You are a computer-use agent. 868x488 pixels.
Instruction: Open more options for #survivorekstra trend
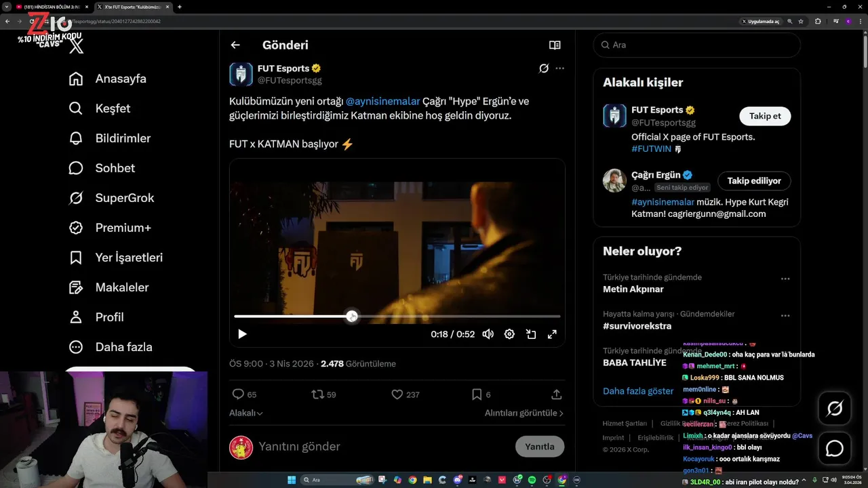click(x=785, y=315)
